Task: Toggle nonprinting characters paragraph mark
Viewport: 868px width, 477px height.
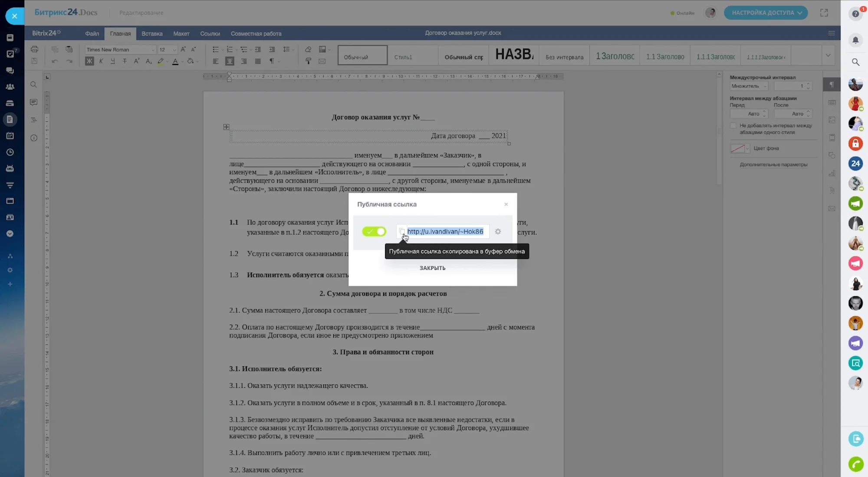Action: [272, 61]
